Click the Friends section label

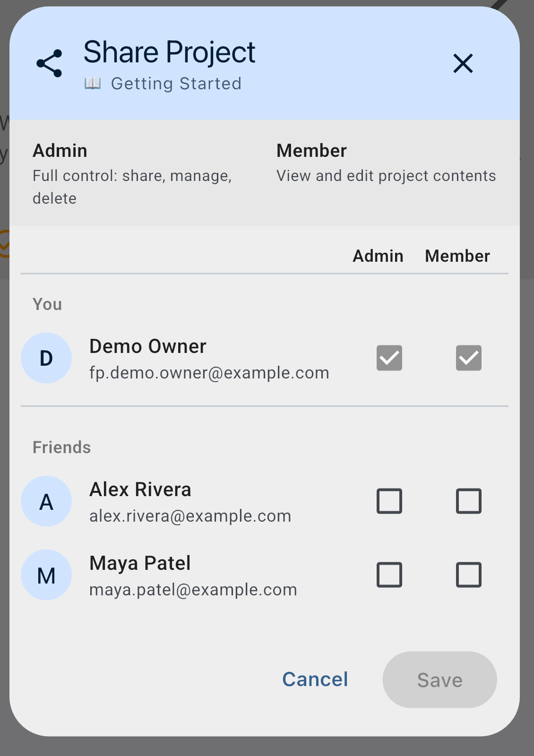tap(61, 447)
